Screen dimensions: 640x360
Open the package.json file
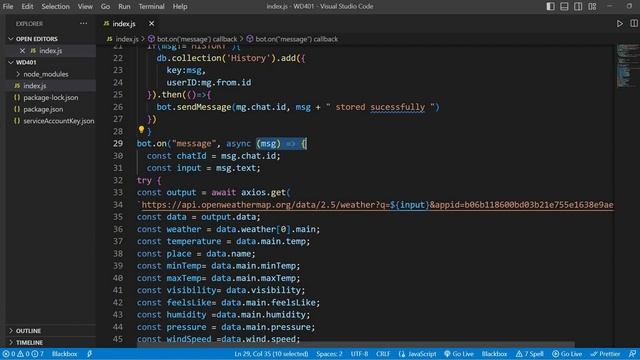coord(43,109)
